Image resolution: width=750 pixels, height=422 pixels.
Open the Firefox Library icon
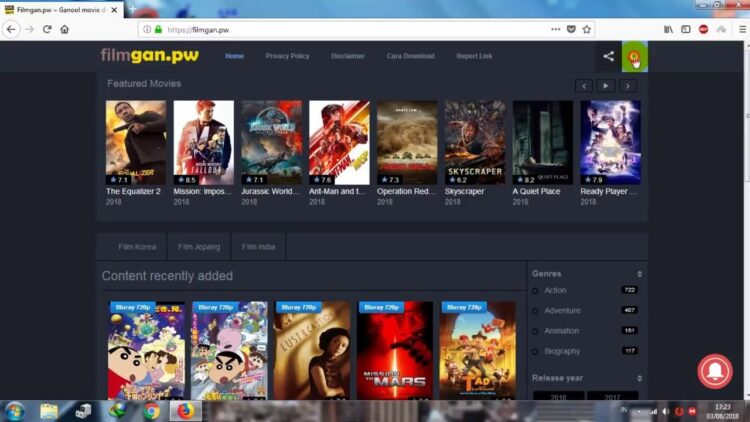point(668,30)
